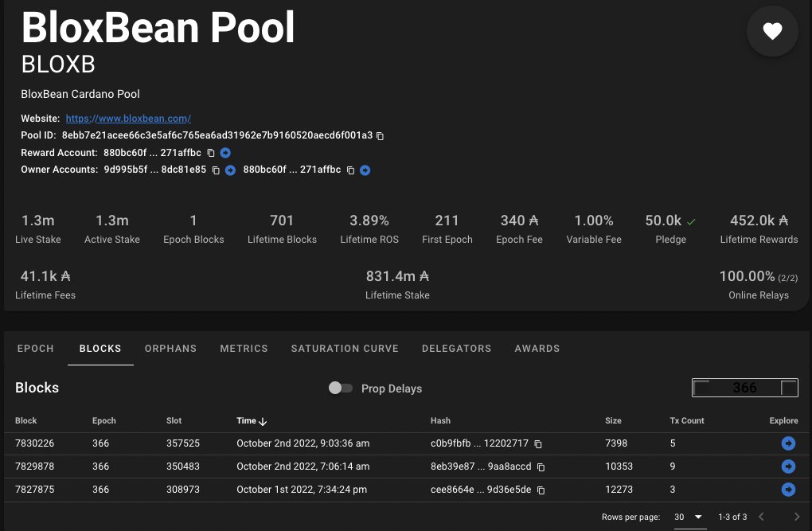Click block number 7829878

[35, 467]
